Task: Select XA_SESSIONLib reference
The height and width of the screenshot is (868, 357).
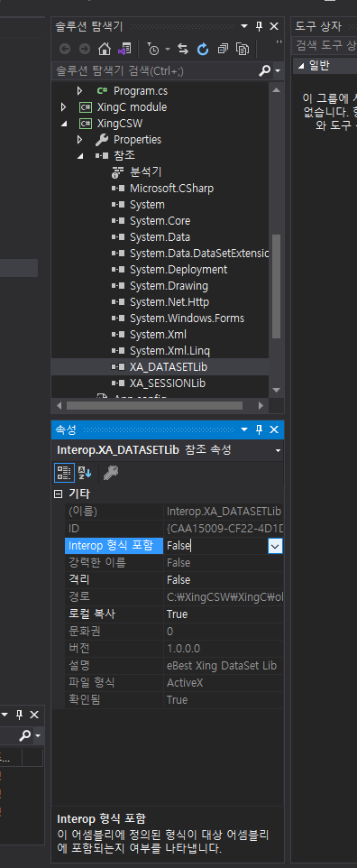Action: pyautogui.click(x=168, y=383)
